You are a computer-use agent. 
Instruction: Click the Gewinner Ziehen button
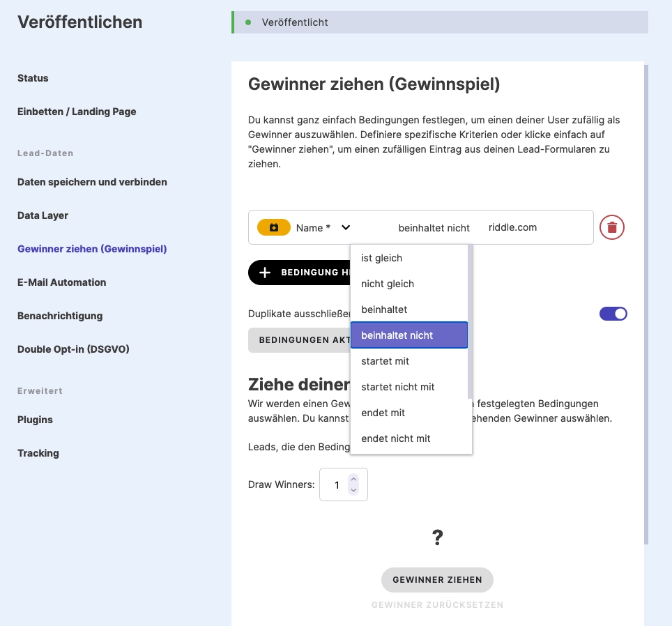click(x=437, y=579)
